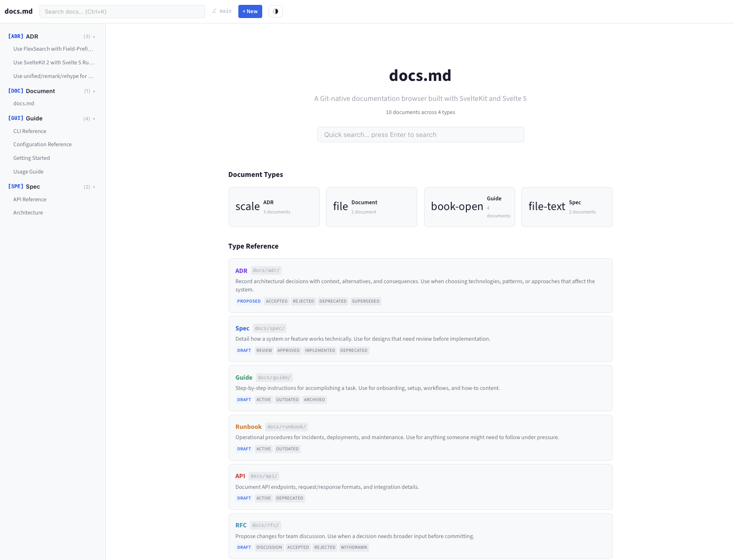Click the file-text icon on the Spec card

pos(546,206)
